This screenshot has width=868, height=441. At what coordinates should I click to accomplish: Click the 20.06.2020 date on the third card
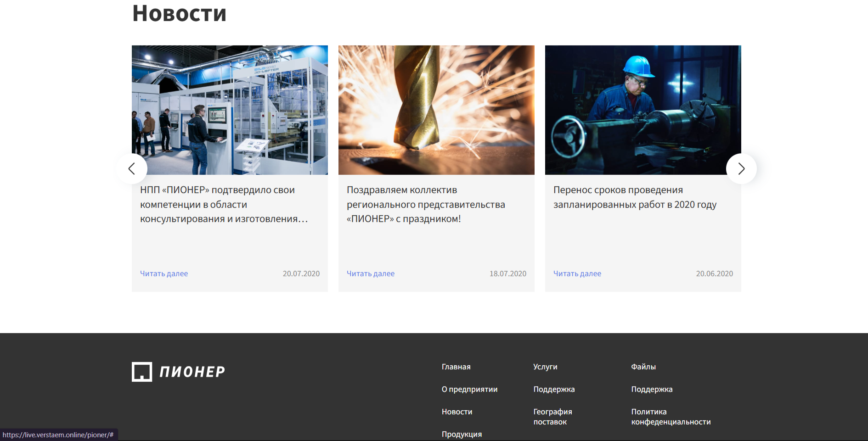715,274
